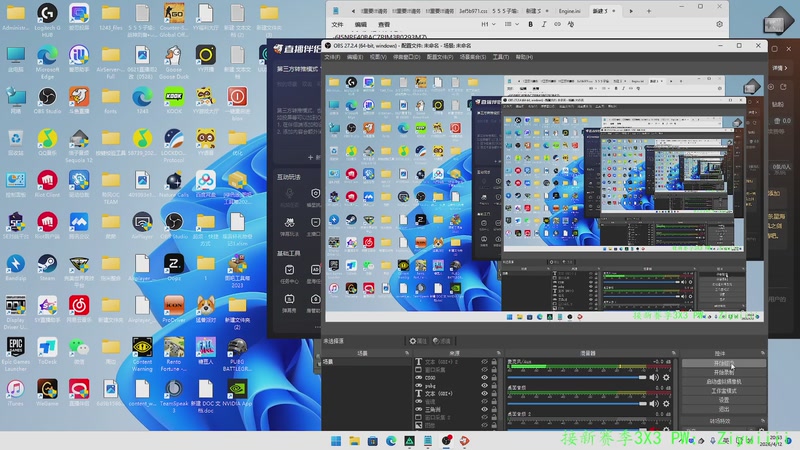Screen dimensions: 800x450
Task: Toggle visibility of 文本 (GDI+) 2 source
Action: (x=484, y=362)
